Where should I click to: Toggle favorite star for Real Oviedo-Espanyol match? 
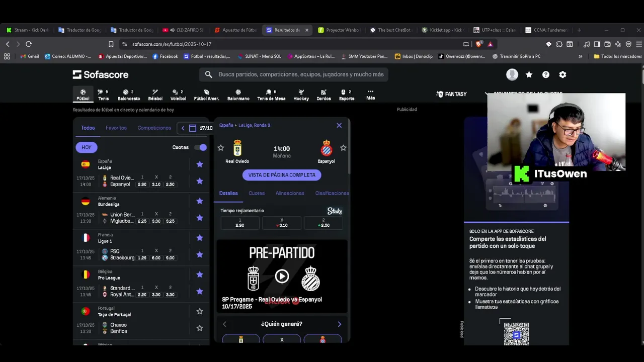point(200,181)
